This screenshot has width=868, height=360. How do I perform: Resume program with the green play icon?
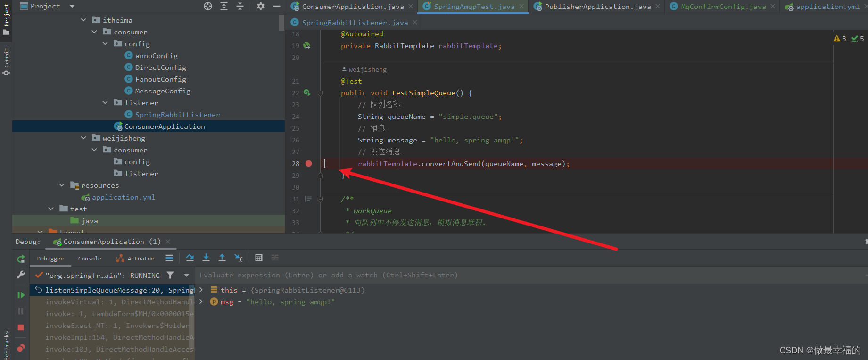tap(21, 295)
